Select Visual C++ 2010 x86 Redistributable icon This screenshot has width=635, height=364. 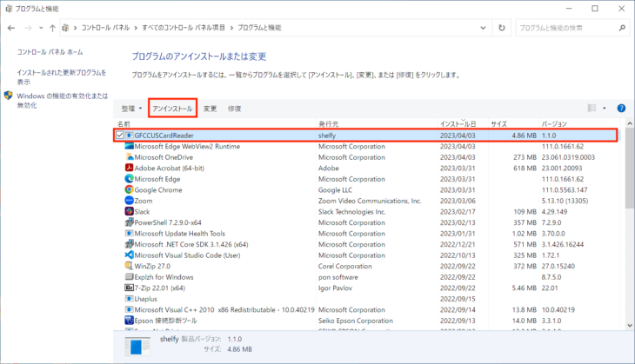(130, 310)
